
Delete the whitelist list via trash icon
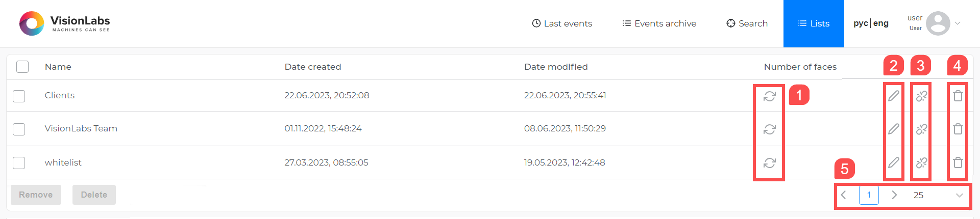958,163
